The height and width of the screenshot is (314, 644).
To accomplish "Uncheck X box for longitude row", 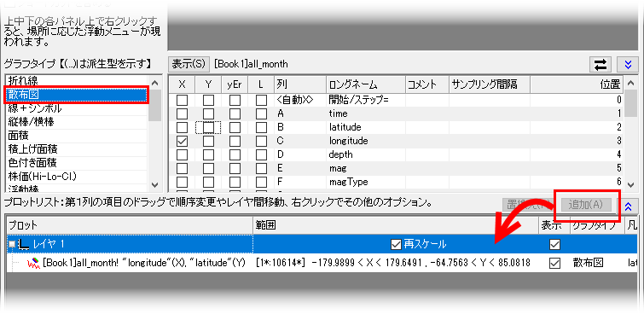I will click(182, 142).
